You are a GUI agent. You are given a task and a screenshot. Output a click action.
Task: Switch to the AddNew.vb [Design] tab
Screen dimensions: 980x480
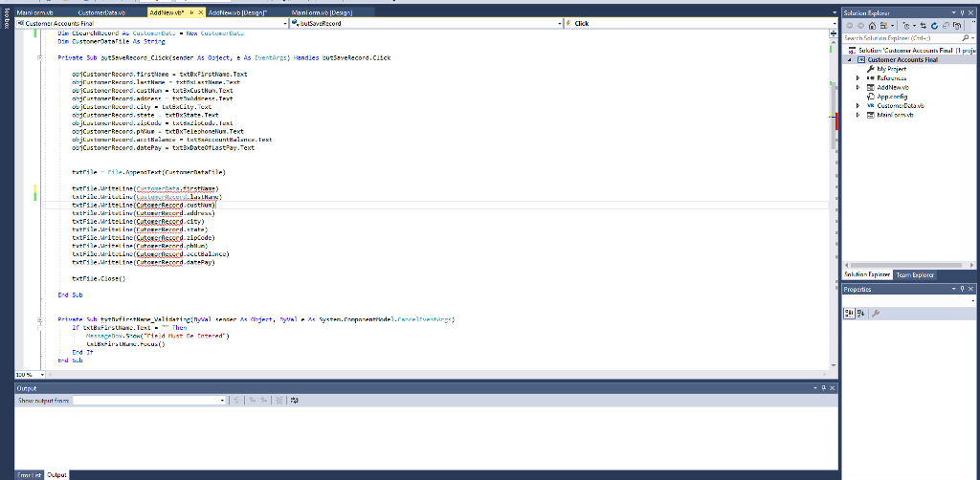point(238,12)
